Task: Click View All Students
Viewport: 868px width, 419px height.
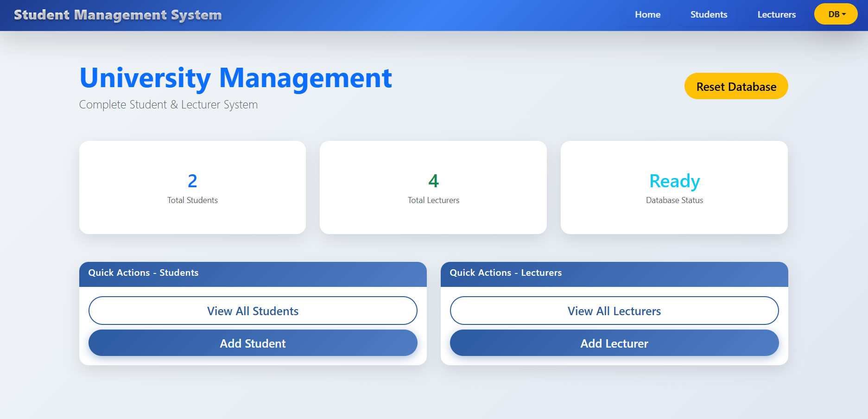Action: click(x=253, y=311)
